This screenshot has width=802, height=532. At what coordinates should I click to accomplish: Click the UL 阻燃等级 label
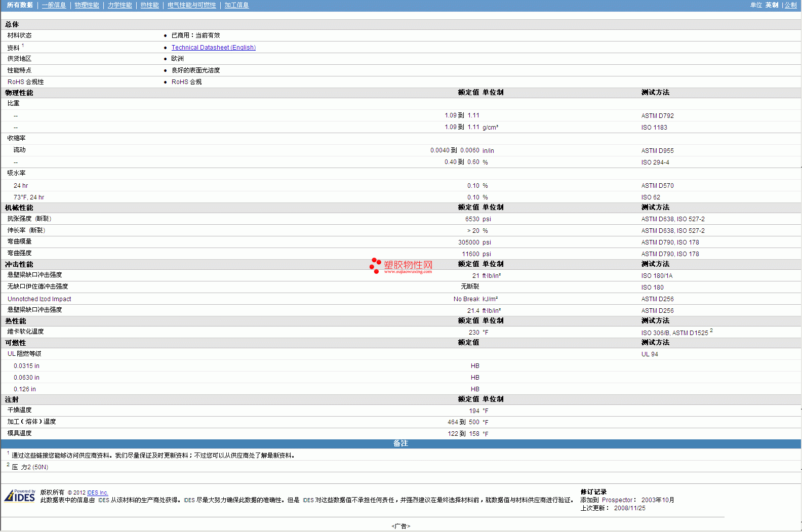click(x=24, y=354)
